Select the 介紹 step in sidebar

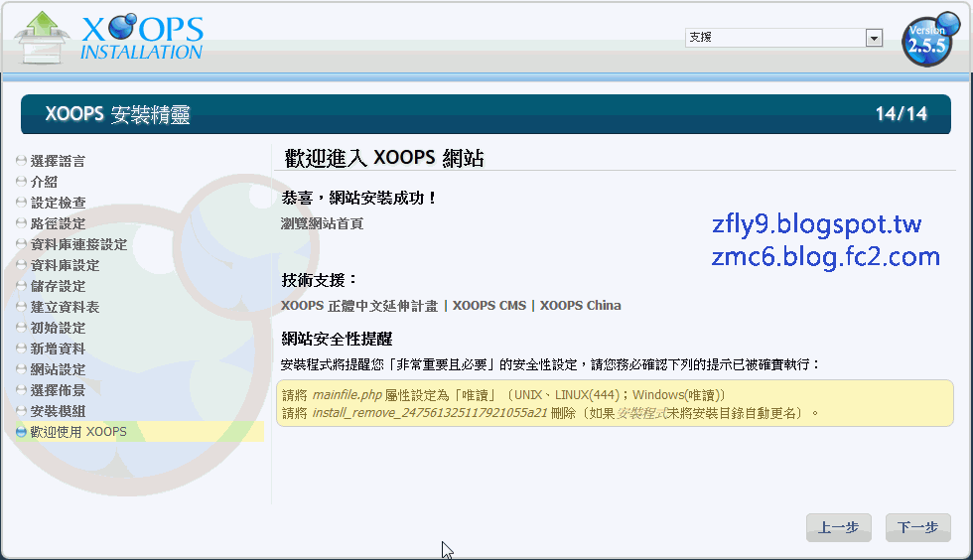(x=44, y=182)
